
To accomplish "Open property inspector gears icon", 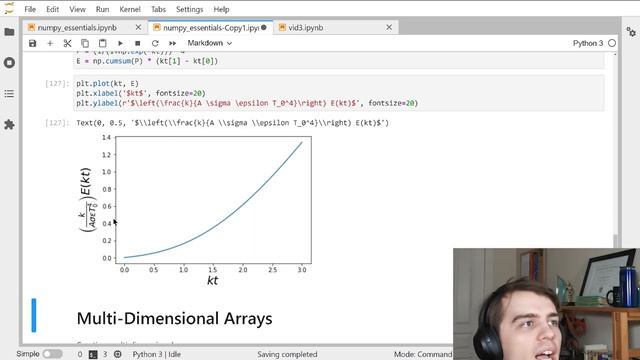I will click(631, 32).
